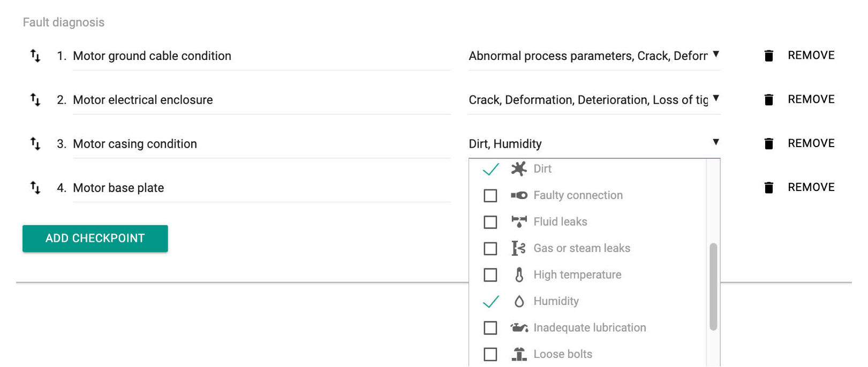Collapse the Dirt, Humidity dropdown arrow

715,142
